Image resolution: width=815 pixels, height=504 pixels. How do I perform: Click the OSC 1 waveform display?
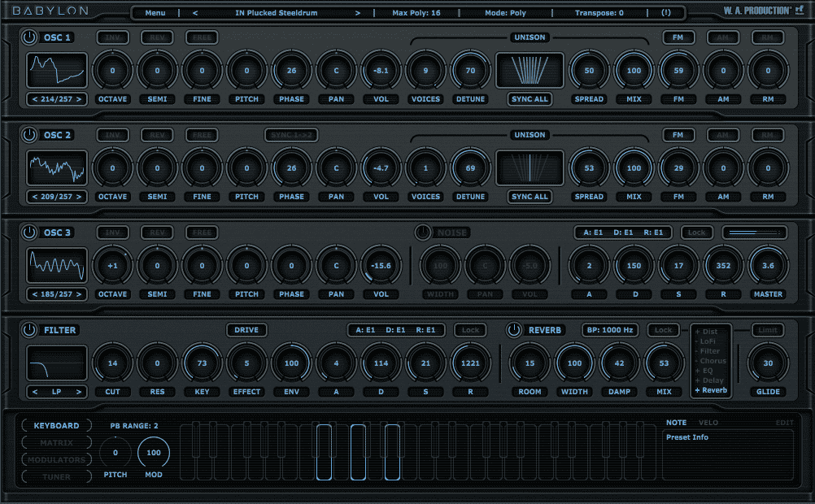pyautogui.click(x=57, y=70)
